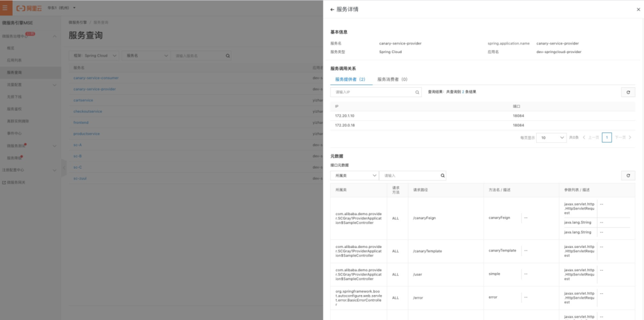Open checkoutservice service link
The width and height of the screenshot is (644, 320).
coord(88,111)
